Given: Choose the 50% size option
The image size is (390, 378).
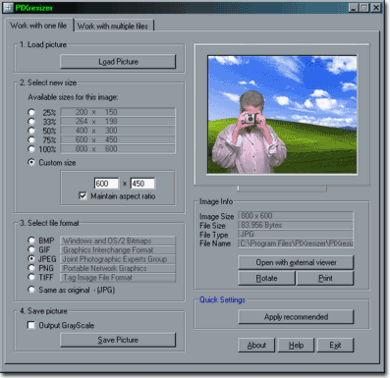Looking at the screenshot, I should pos(31,130).
